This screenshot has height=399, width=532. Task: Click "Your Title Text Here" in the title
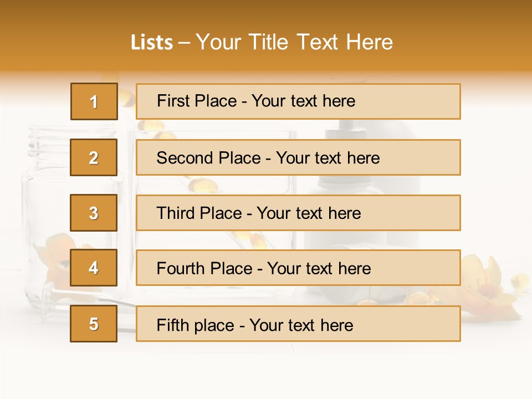point(294,43)
